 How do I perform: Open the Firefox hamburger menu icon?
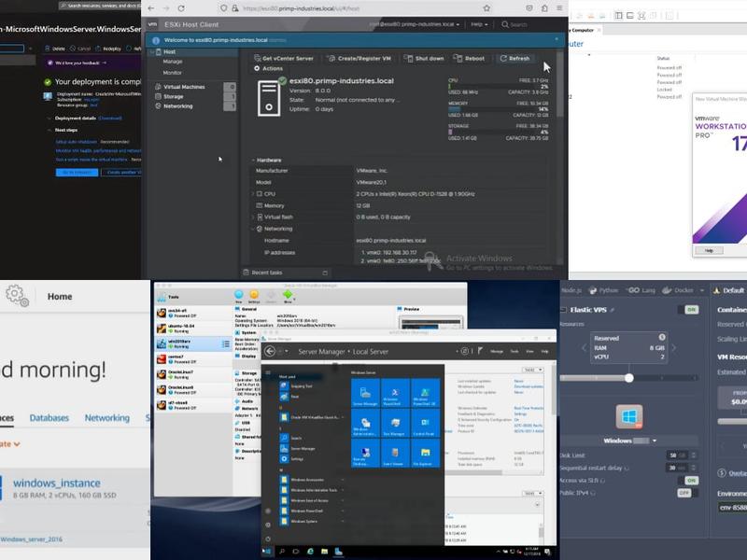point(559,8)
